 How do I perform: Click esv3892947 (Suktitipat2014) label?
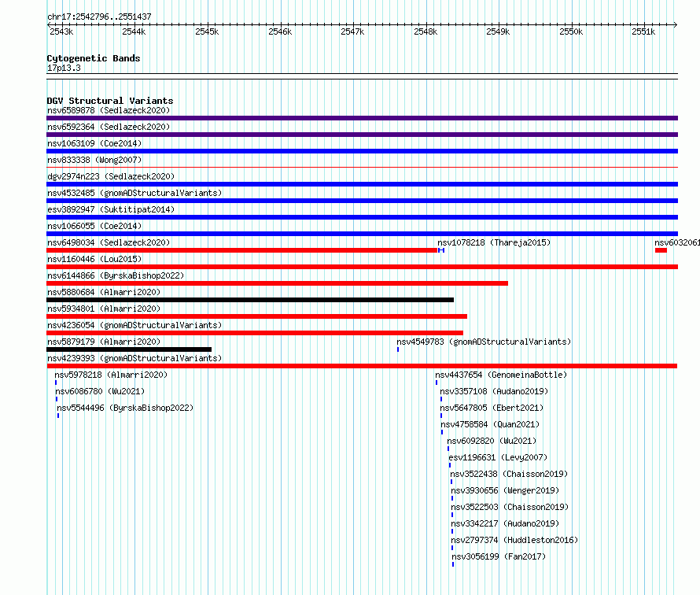111,209
